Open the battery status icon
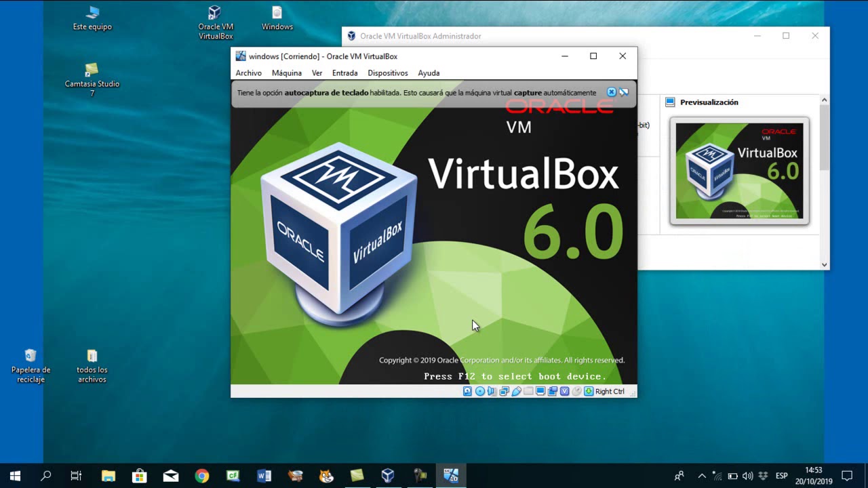Screen dimensions: 868x488 [x=732, y=476]
